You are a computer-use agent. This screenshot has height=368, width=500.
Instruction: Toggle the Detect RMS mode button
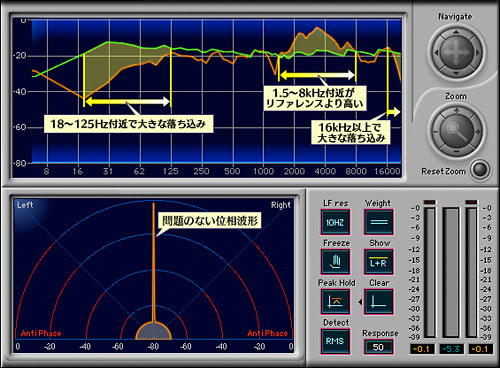(335, 341)
